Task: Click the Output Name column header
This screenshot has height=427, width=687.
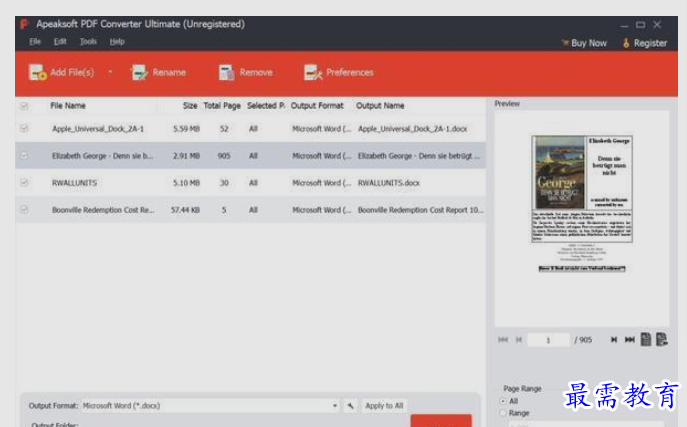Action: click(380, 106)
